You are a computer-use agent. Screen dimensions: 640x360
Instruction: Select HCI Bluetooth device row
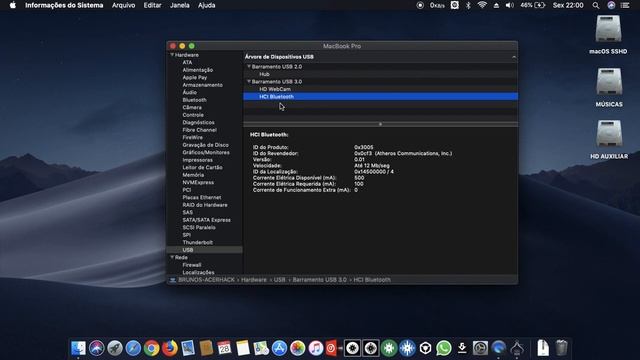click(380, 97)
